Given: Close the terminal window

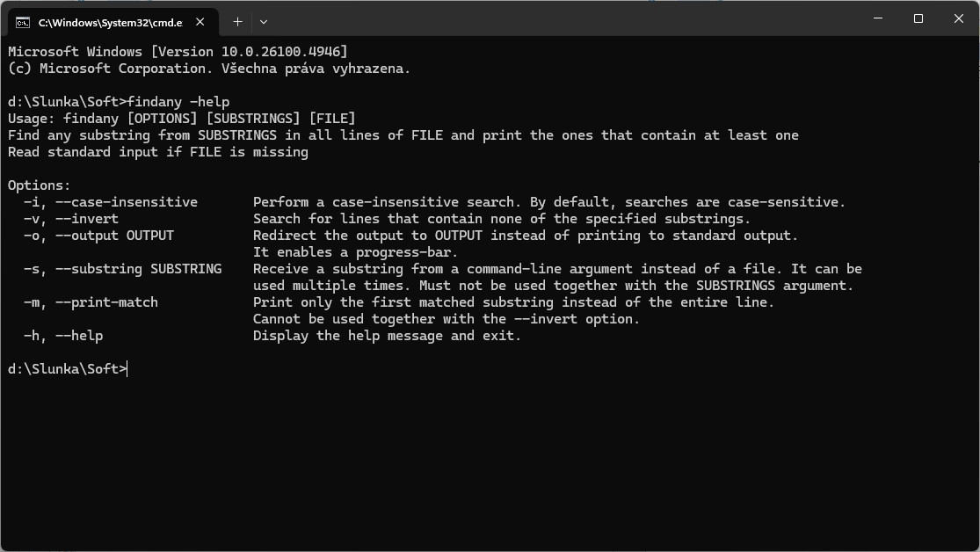Looking at the screenshot, I should tap(959, 18).
